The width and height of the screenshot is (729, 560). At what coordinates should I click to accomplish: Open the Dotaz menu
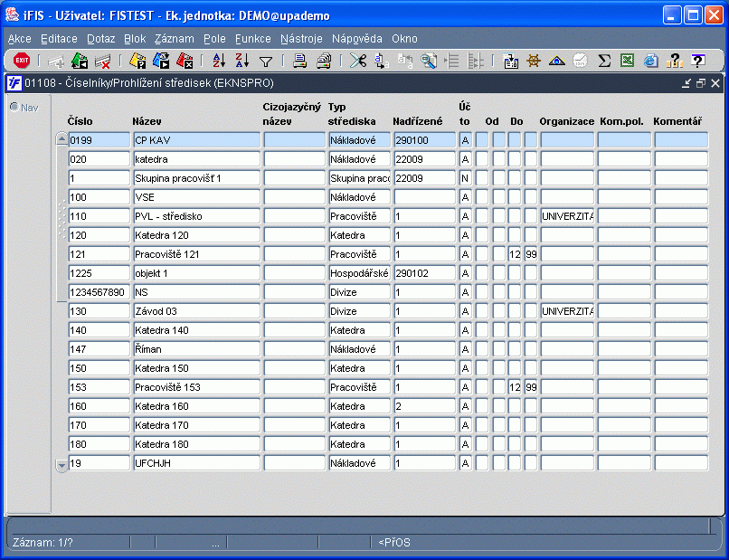coord(101,39)
